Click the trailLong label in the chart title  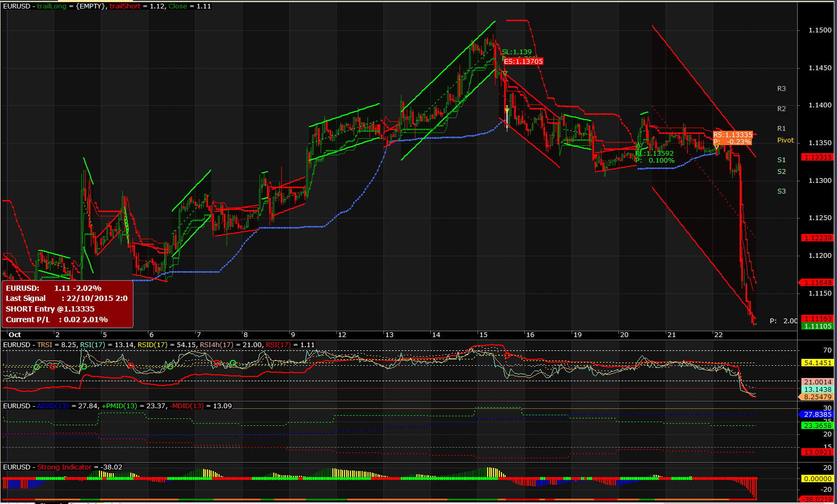(52, 6)
